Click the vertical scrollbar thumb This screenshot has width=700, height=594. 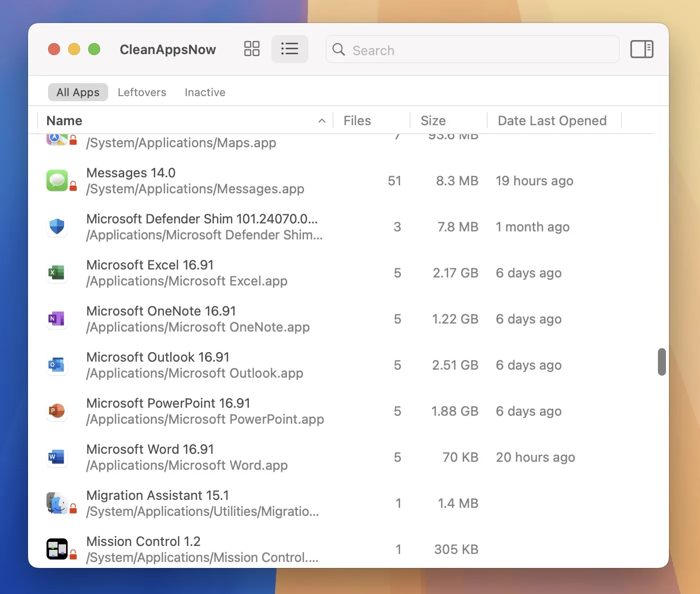[x=662, y=362]
